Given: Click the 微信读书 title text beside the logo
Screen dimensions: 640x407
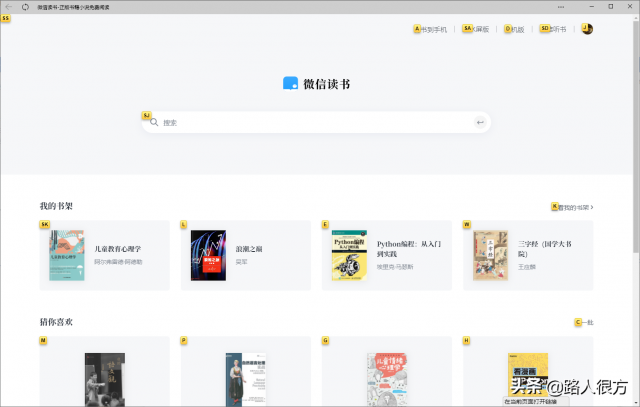Looking at the screenshot, I should (327, 84).
